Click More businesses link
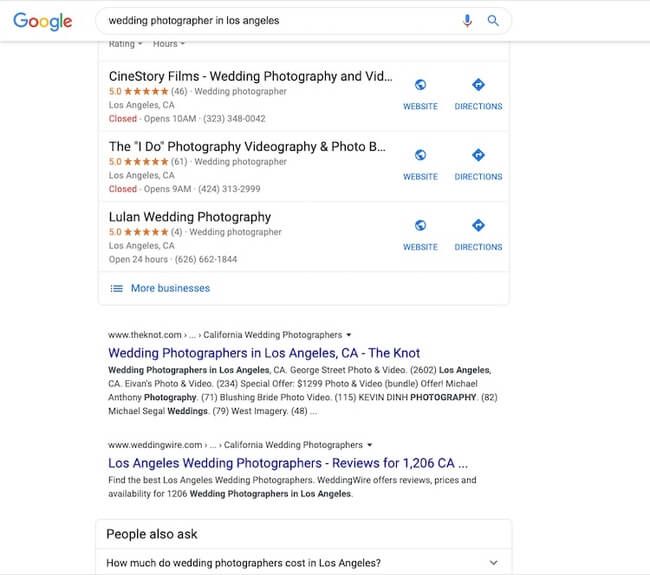Screen dimensions: 650x575 [170, 288]
